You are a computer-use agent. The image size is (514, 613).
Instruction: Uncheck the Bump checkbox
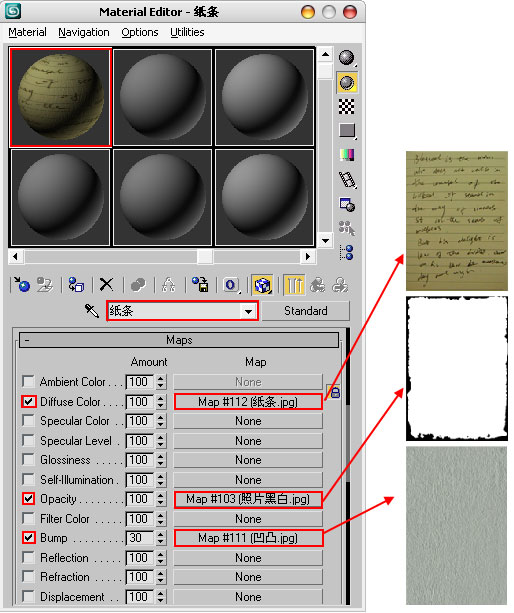(x=28, y=538)
